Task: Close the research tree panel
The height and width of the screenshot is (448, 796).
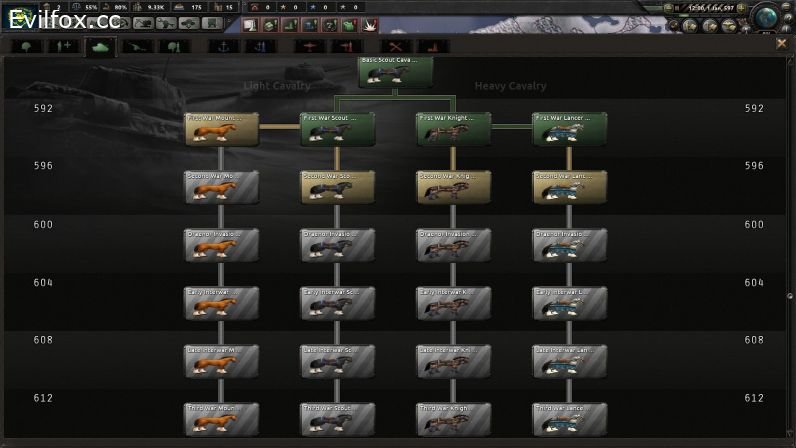Action: (x=782, y=43)
